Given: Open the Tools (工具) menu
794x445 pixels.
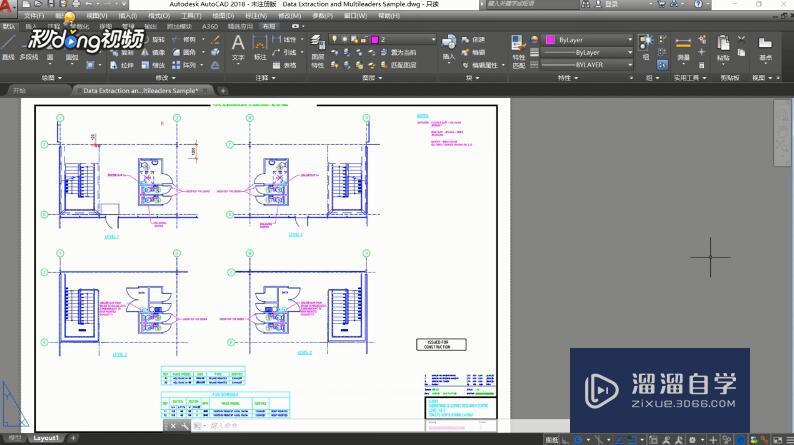Looking at the screenshot, I should coord(191,16).
